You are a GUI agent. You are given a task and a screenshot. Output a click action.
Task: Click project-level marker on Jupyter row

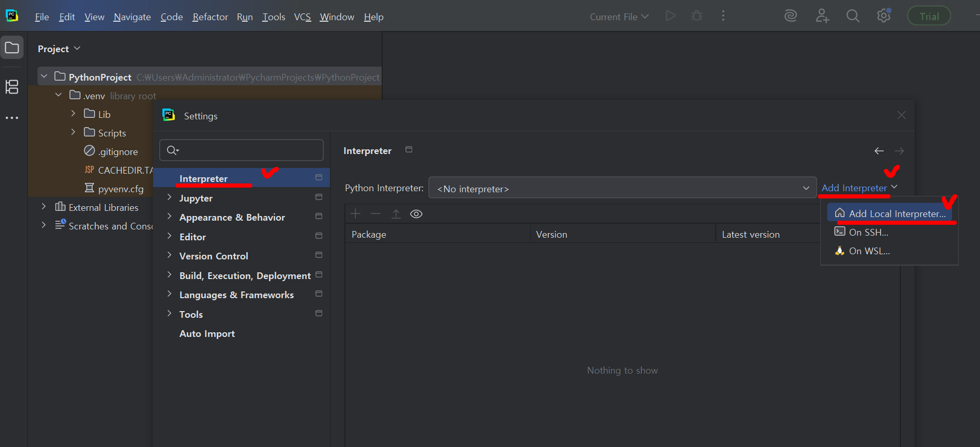(319, 197)
